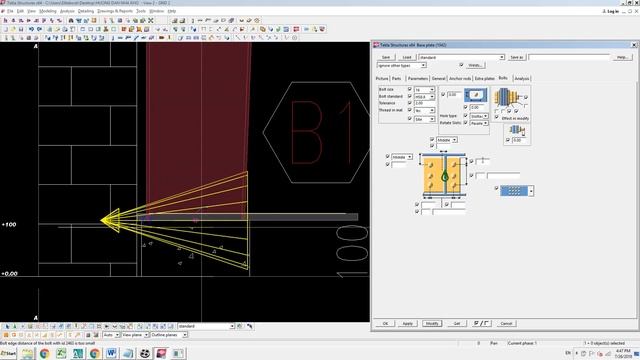Click the OK button in the Base plate dialog

point(385,323)
